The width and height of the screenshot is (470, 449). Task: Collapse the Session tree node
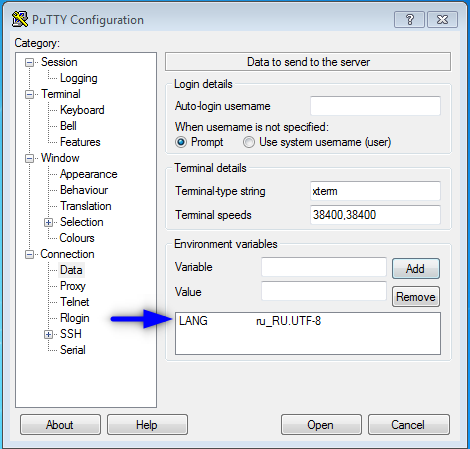29,63
